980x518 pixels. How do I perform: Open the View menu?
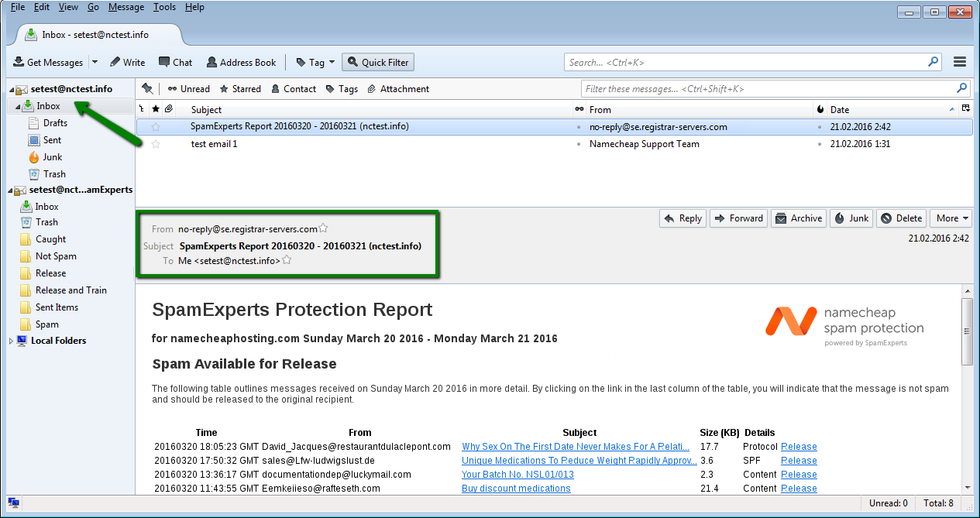click(x=68, y=7)
